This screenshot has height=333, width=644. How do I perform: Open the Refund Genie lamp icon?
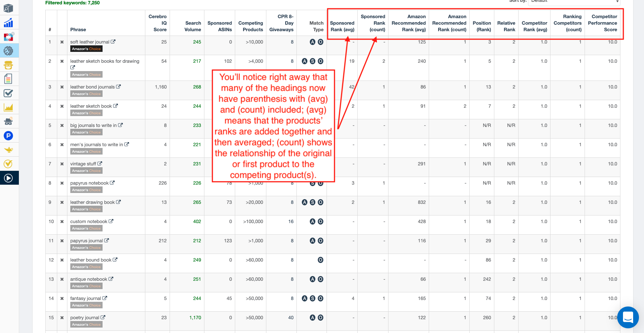coord(8,150)
